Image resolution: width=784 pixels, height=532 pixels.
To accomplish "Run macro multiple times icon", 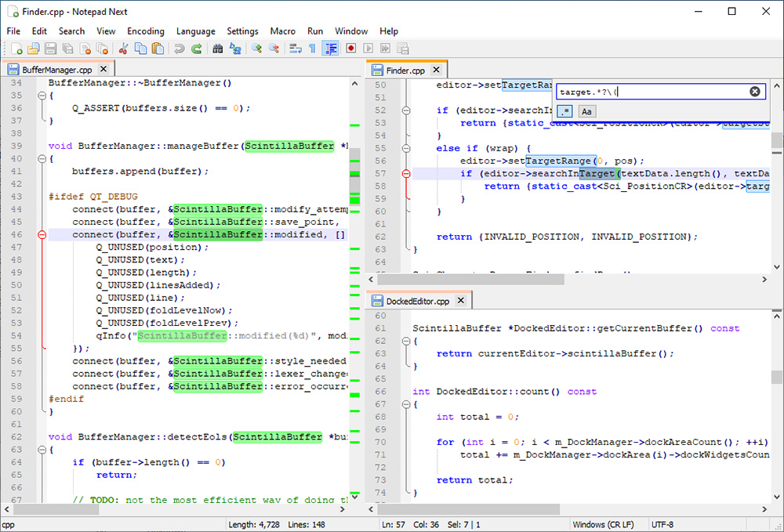I will (385, 49).
